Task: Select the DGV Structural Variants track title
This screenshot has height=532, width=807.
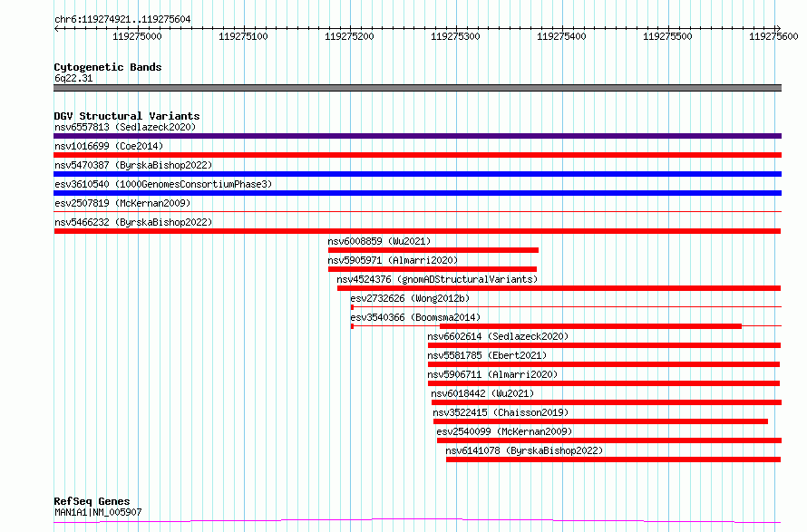Action: pyautogui.click(x=127, y=116)
